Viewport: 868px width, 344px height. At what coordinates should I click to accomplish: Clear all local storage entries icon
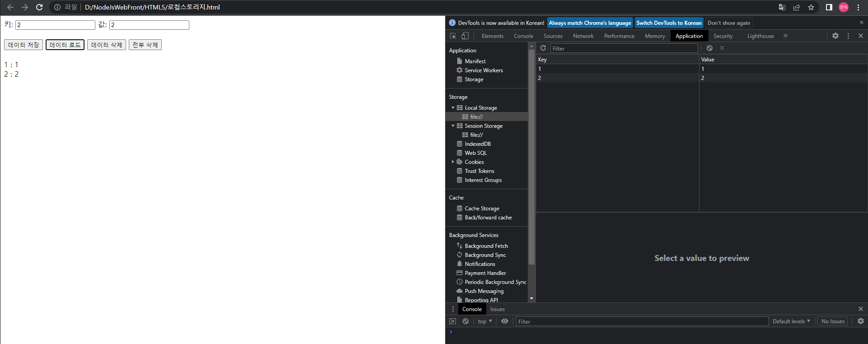(x=709, y=48)
